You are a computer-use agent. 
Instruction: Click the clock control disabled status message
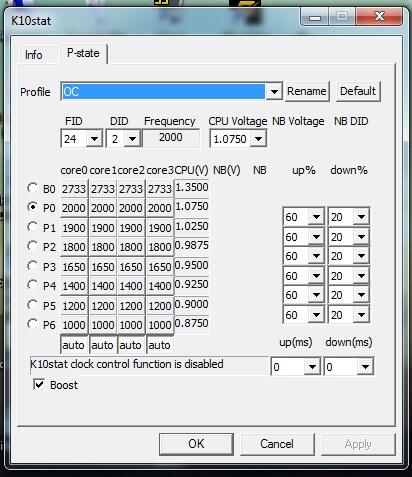149,364
